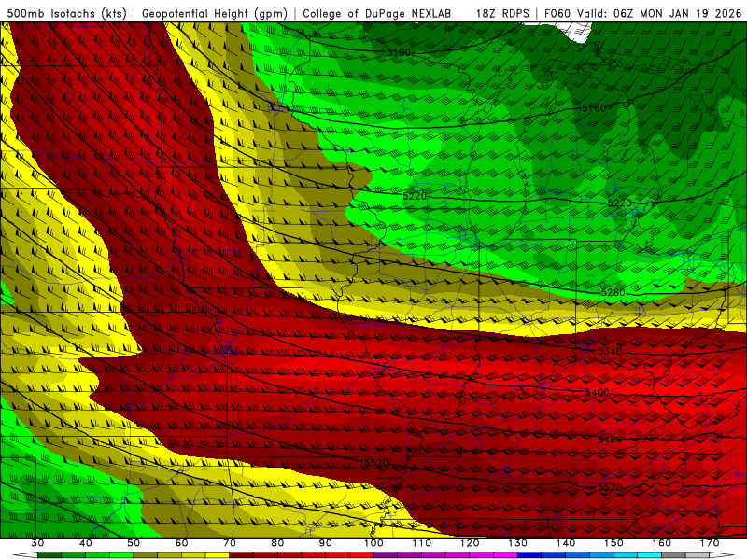Click the 70 value on the color scale
The image size is (747, 560).
pyautogui.click(x=230, y=543)
